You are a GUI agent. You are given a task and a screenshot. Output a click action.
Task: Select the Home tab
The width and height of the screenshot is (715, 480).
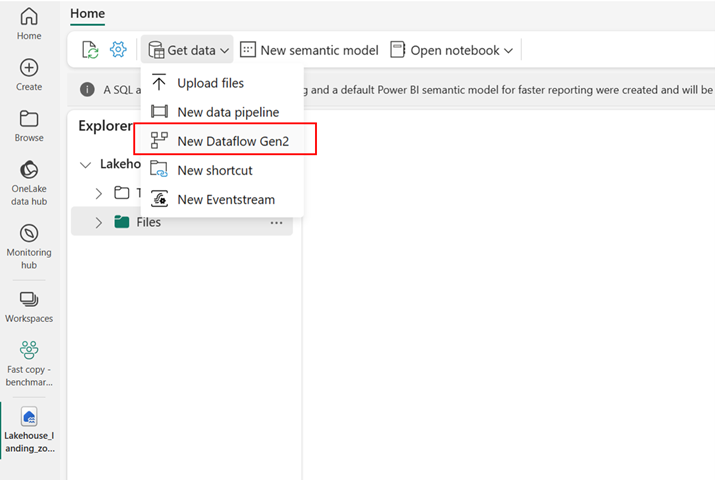coord(88,14)
